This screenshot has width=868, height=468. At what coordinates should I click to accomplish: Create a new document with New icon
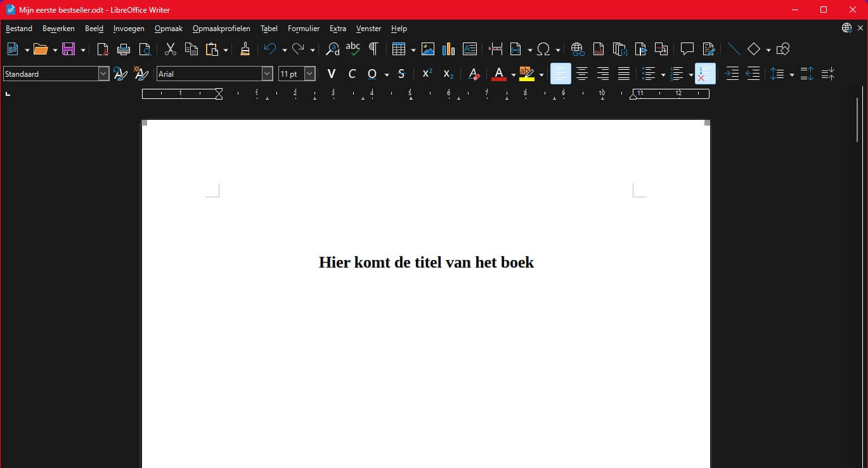[x=13, y=49]
